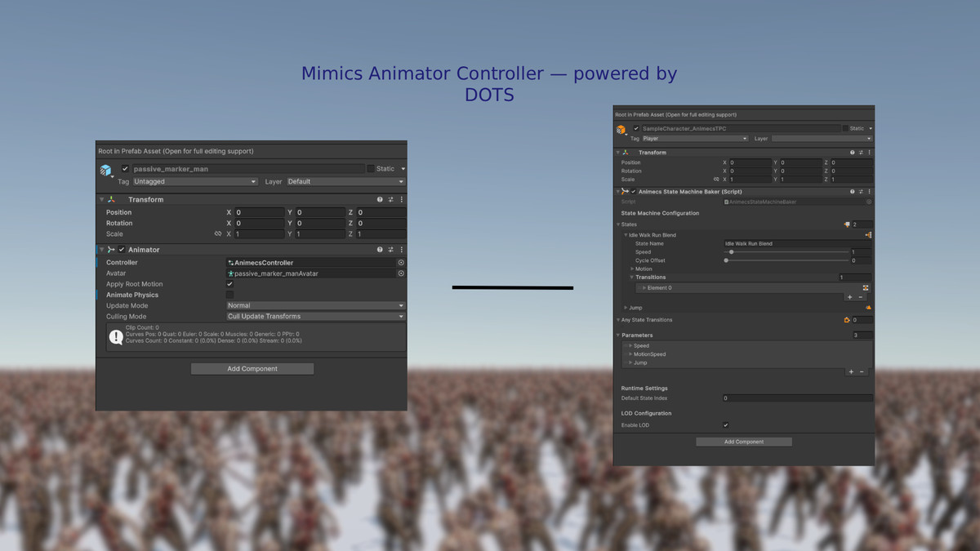Expand the Motion foldout
Image resolution: width=980 pixels, height=551 pixels.
[632, 269]
